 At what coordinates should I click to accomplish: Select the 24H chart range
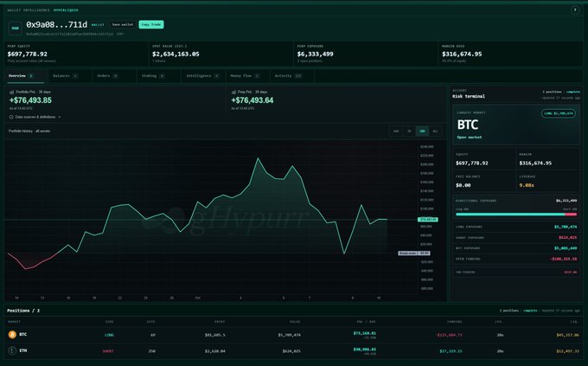pyautogui.click(x=396, y=131)
